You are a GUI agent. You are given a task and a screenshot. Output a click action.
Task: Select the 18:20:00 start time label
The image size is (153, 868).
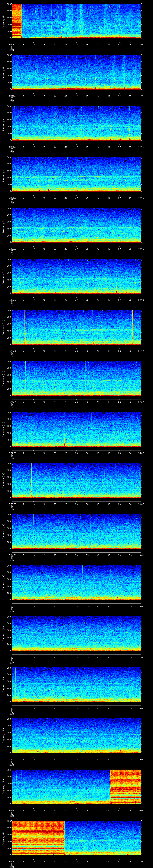12,351
